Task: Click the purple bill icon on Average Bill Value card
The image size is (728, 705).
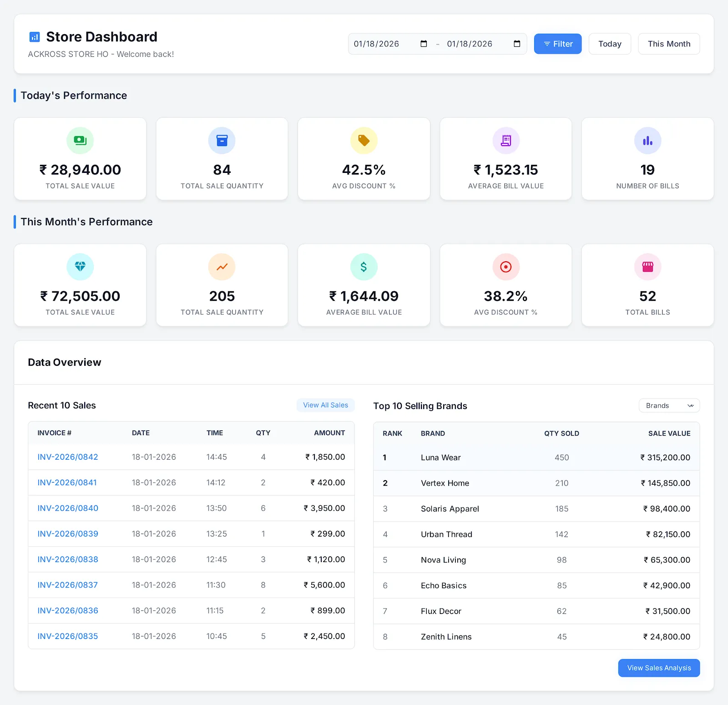Action: tap(506, 140)
